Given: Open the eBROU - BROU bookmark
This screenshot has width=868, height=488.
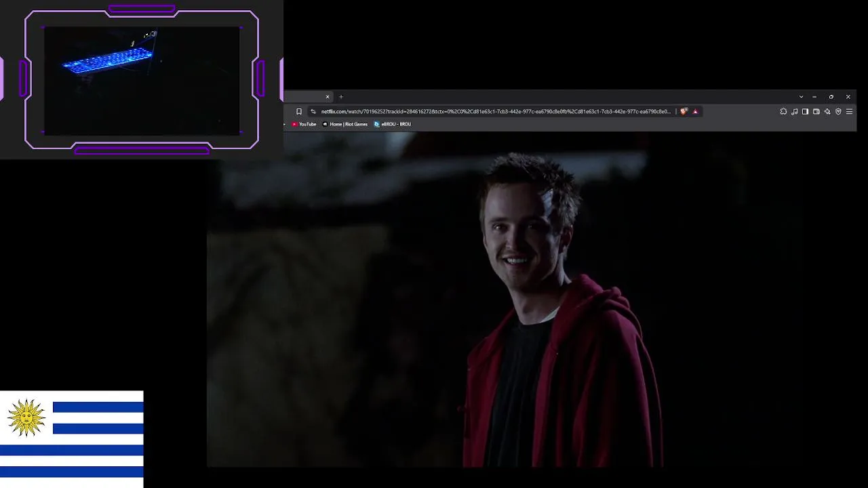Looking at the screenshot, I should [393, 124].
